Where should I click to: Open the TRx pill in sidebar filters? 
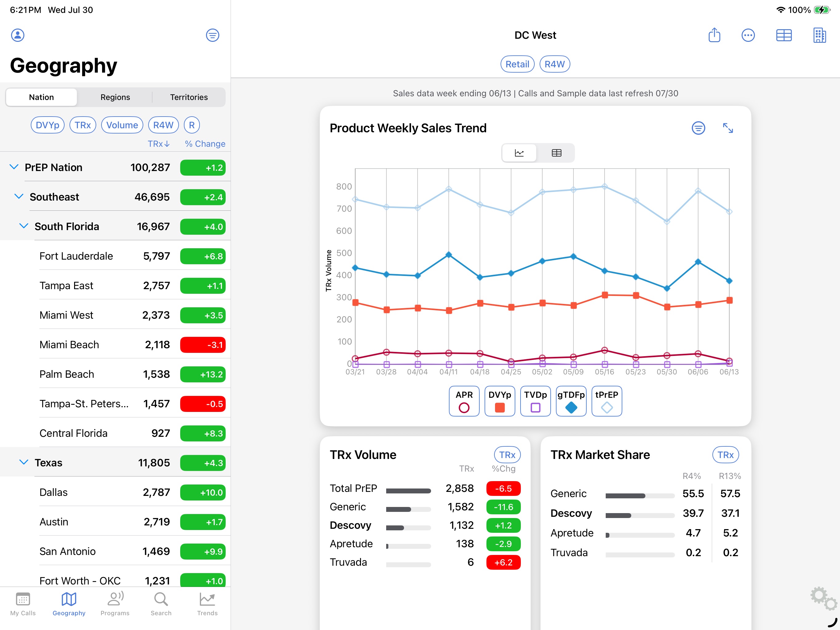click(x=83, y=125)
